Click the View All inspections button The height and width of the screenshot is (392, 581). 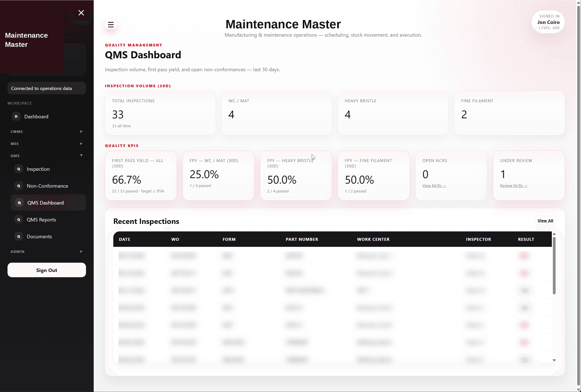545,221
